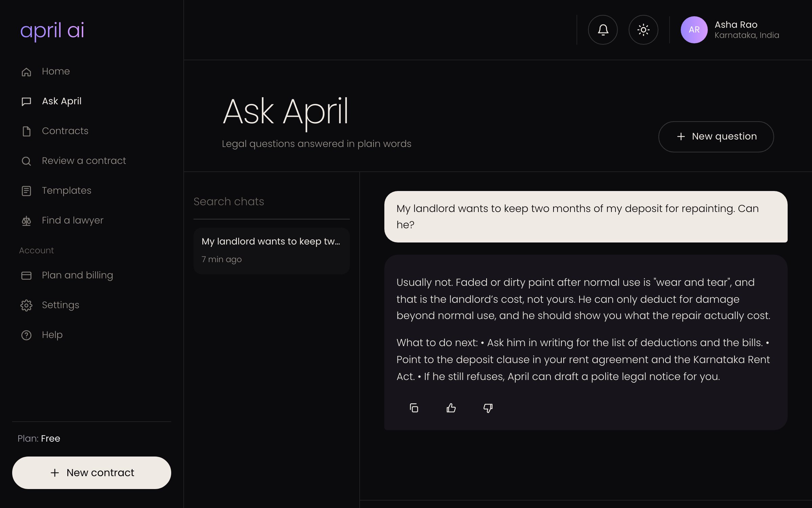The image size is (812, 508).
Task: Focus the Search chats field
Action: [x=271, y=202]
